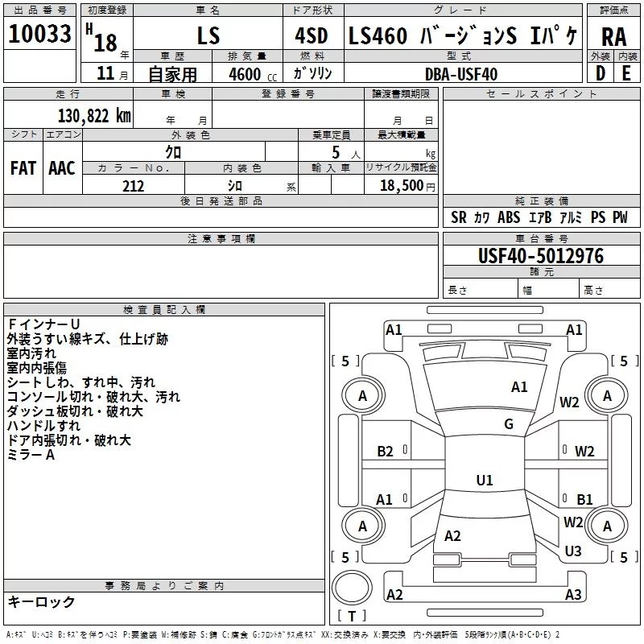Click the mileage value 130,822 km
The width and height of the screenshot is (644, 644).
tap(93, 116)
